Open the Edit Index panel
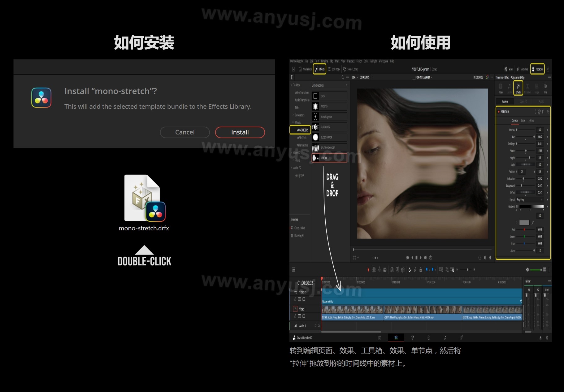 tap(334, 69)
